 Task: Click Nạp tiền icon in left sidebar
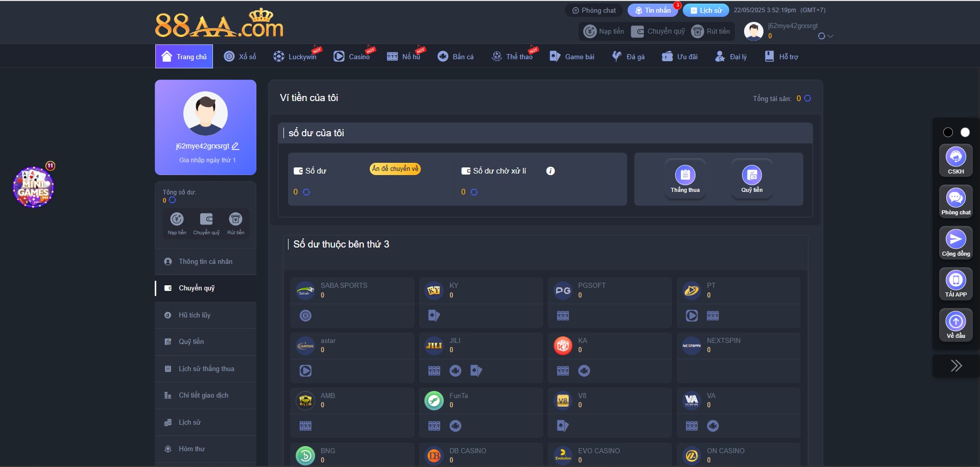tap(177, 224)
